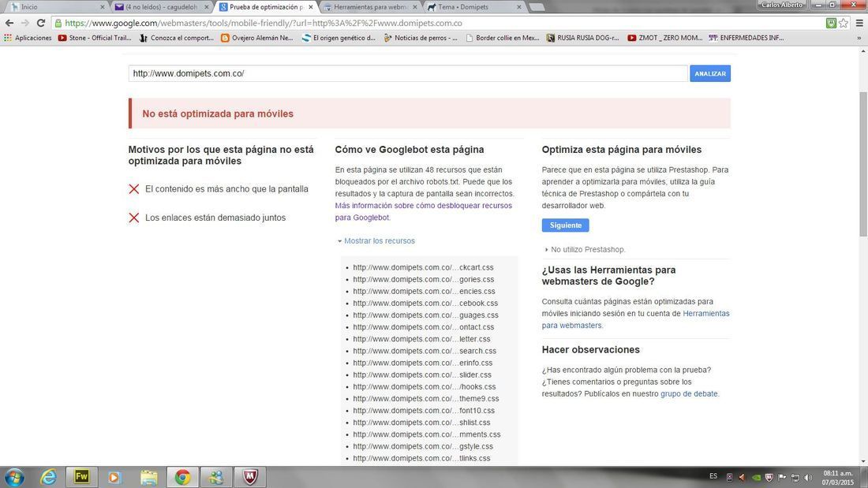Viewport: 868px width, 488px height.
Task: Collapse the Mostrar los recursos list
Action: [376, 240]
